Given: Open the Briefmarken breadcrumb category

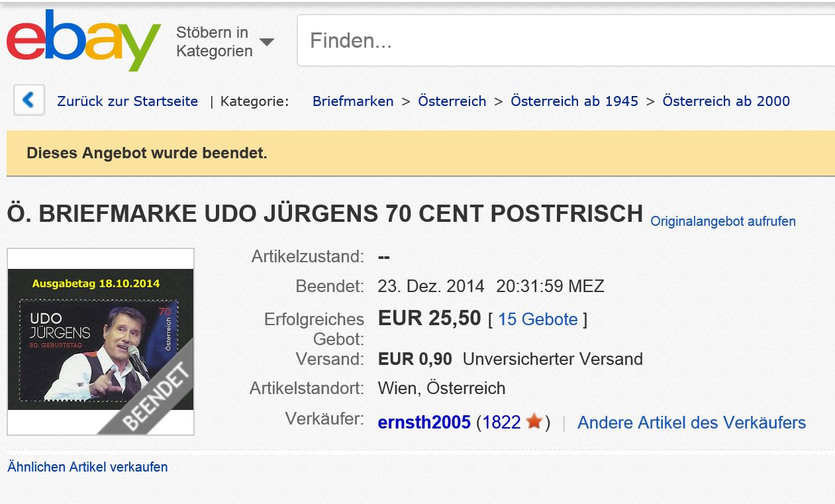Looking at the screenshot, I should coord(353,101).
